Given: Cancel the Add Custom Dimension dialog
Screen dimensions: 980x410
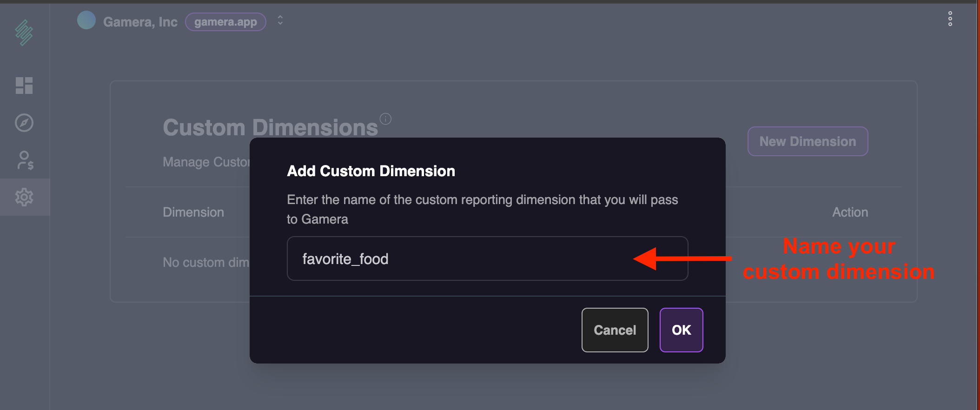Looking at the screenshot, I should point(615,330).
